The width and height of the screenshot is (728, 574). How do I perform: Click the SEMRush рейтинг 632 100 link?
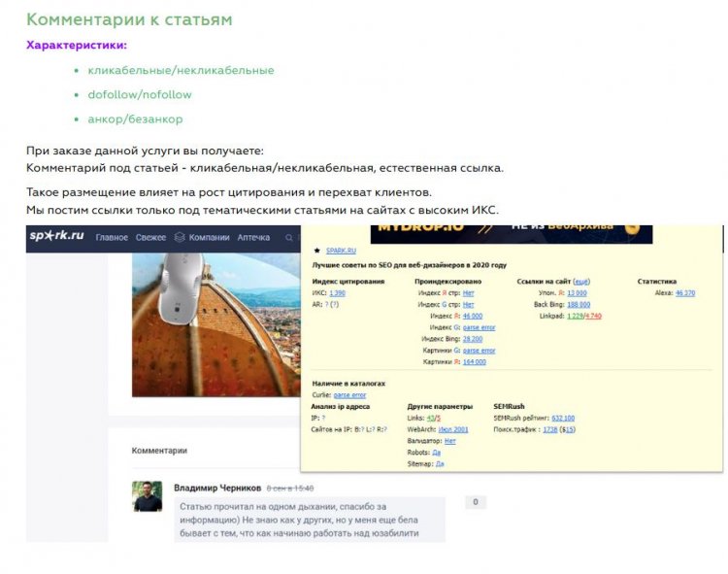[563, 418]
